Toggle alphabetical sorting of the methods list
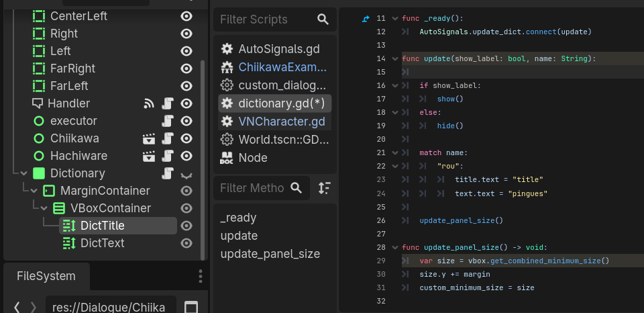Image resolution: width=644 pixels, height=313 pixels. coord(324,188)
